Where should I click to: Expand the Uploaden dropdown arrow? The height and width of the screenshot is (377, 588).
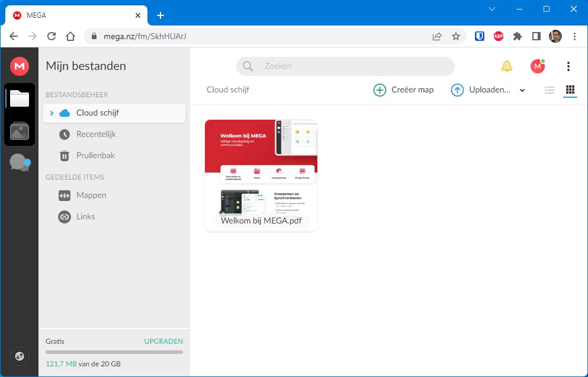pos(522,90)
